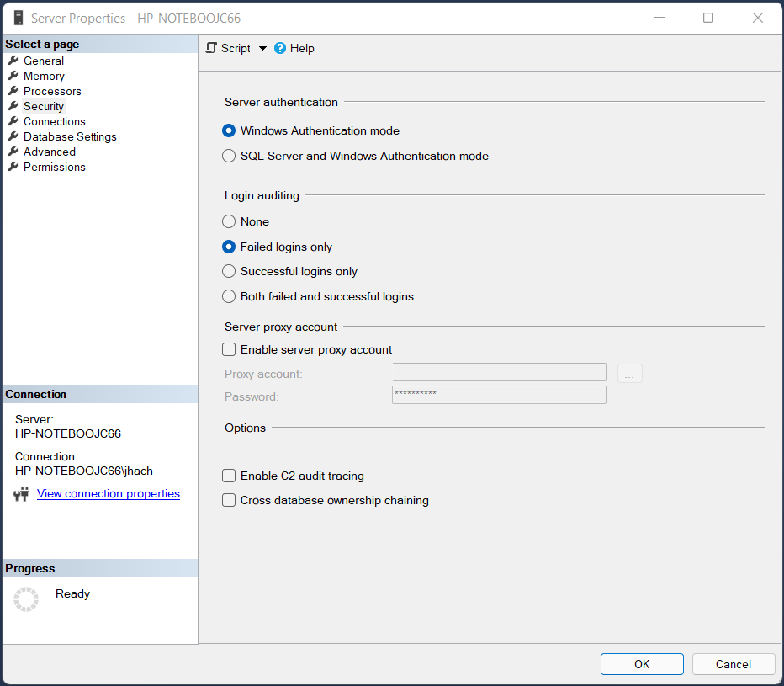Switch to the Database Settings page
784x686 pixels.
click(70, 136)
